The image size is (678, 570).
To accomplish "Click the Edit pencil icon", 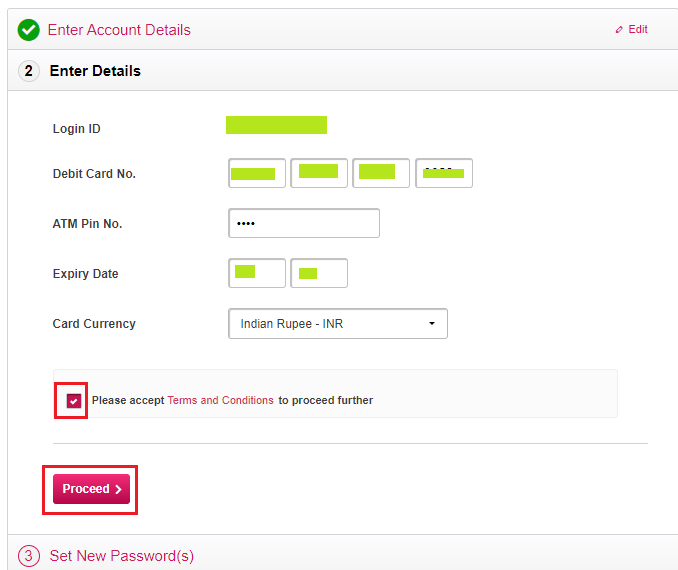I will click(619, 29).
